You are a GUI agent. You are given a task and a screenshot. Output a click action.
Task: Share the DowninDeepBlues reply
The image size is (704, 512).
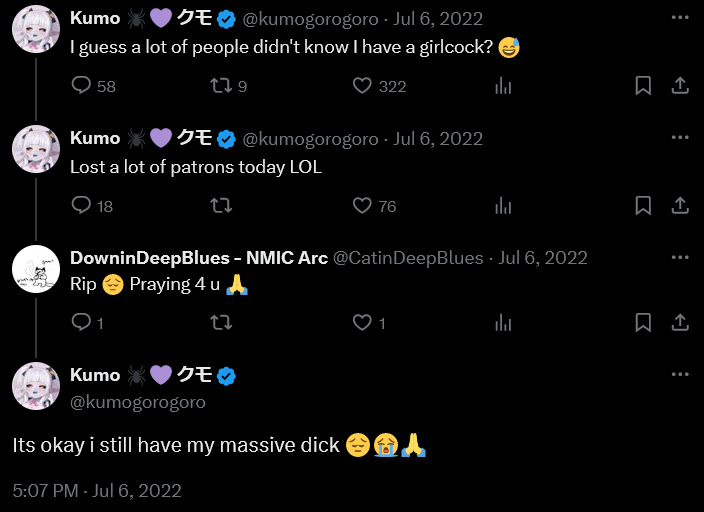pyautogui.click(x=680, y=322)
